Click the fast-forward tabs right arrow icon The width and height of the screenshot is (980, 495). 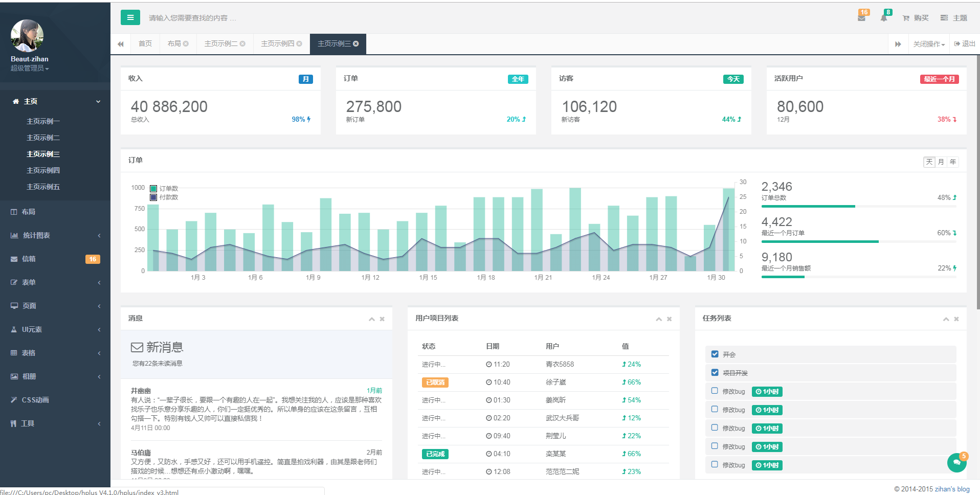(898, 44)
